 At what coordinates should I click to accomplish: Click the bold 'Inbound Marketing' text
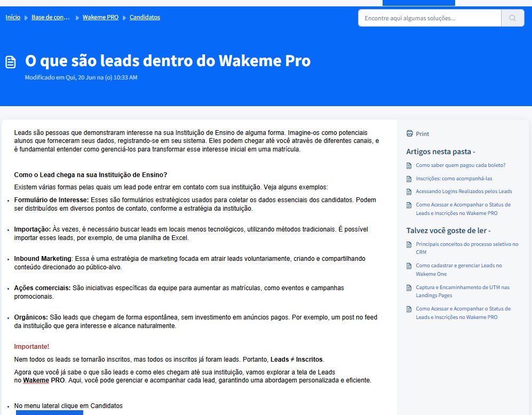point(42,259)
